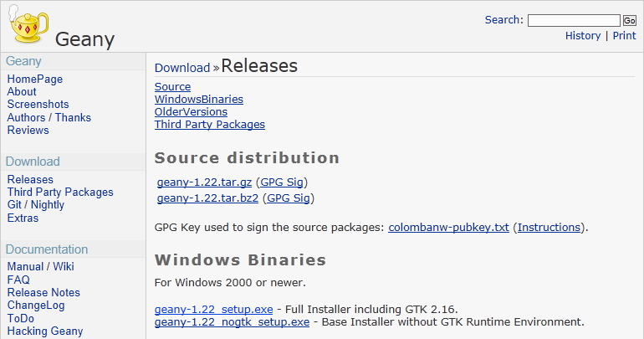The width and height of the screenshot is (644, 339).
Task: Go to HomePage in sidebar
Action: 34,80
